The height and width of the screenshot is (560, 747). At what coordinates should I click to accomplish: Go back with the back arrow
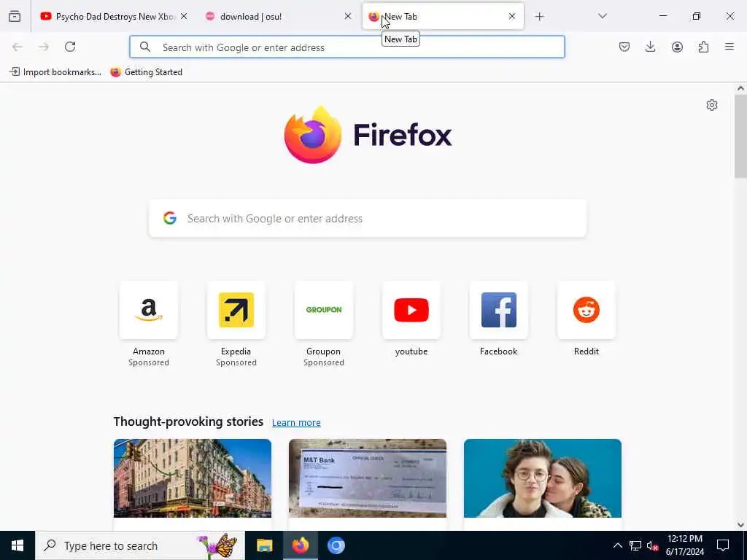click(x=18, y=47)
